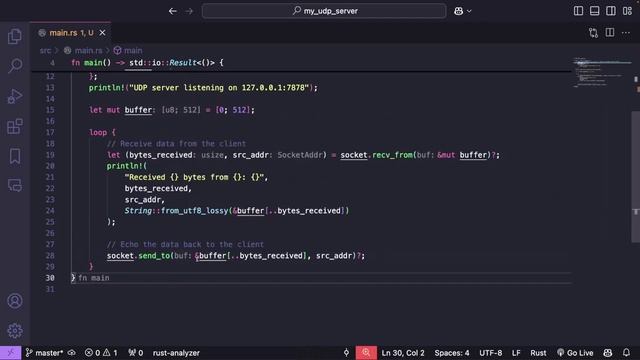Open notifications bell
640x360 pixels.
626,353
